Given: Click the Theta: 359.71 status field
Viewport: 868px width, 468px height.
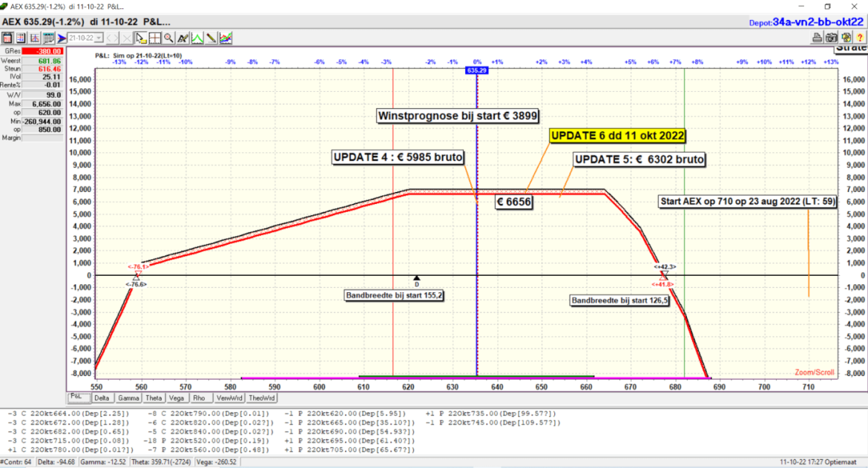Looking at the screenshot, I should coord(160,462).
